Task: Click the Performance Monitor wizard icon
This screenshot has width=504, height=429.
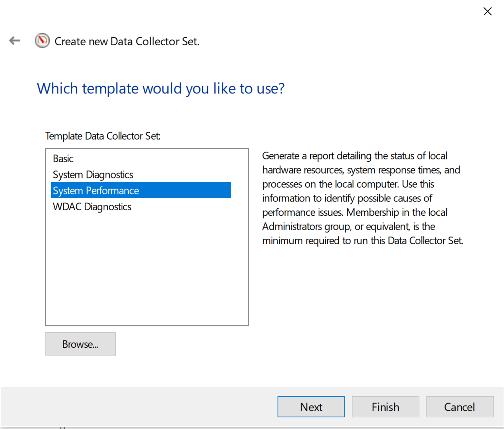Action: click(42, 41)
